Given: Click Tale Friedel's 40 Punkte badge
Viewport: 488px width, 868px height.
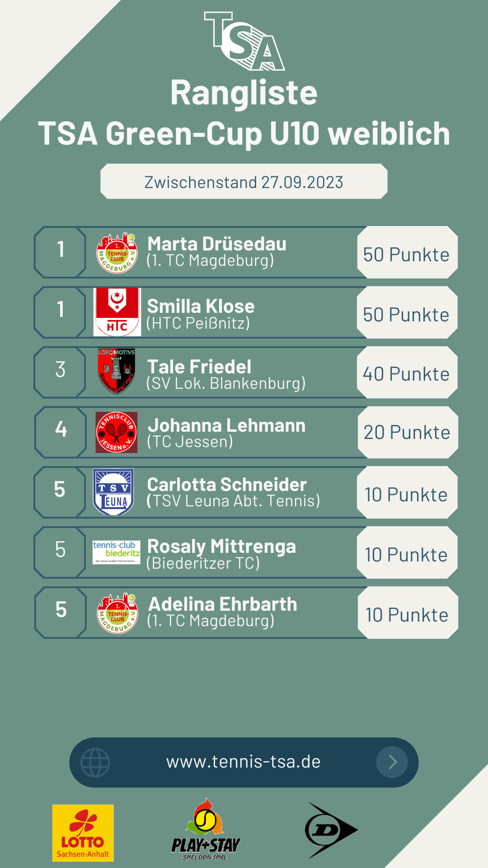Looking at the screenshot, I should click(x=407, y=374).
